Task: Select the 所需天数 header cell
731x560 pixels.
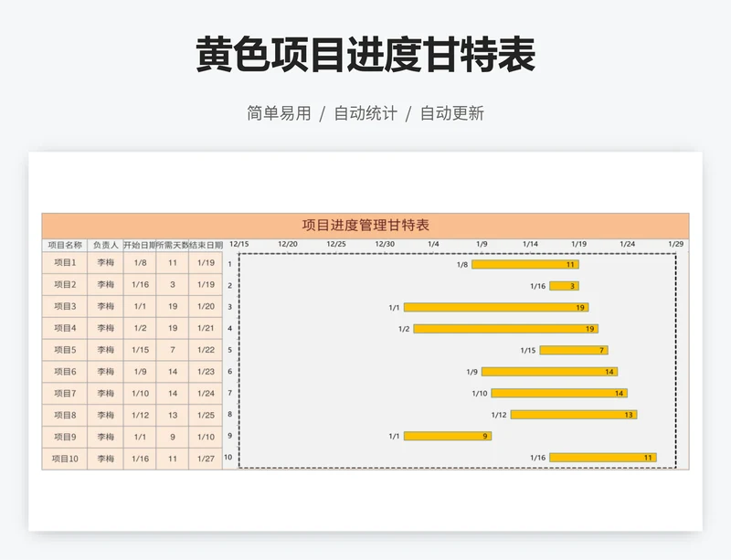Action: point(173,245)
